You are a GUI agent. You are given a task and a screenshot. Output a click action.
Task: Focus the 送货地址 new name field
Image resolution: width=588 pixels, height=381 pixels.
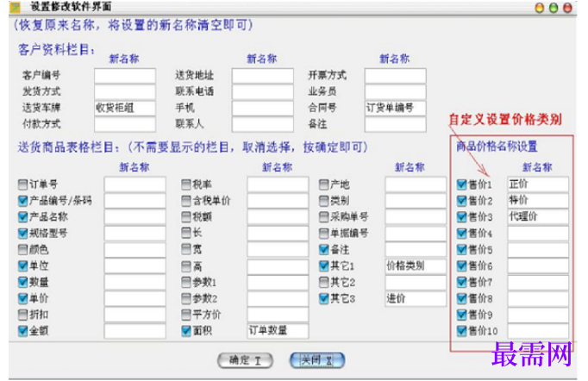click(262, 75)
